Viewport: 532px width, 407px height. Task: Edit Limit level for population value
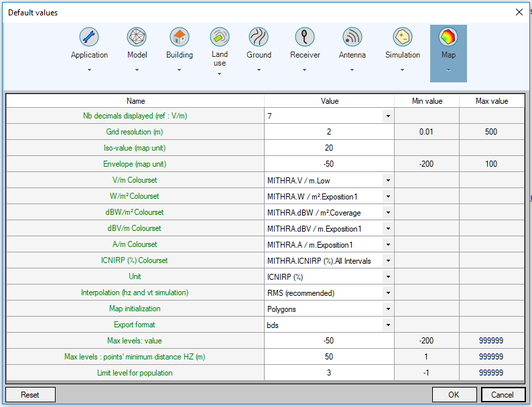coord(329,373)
